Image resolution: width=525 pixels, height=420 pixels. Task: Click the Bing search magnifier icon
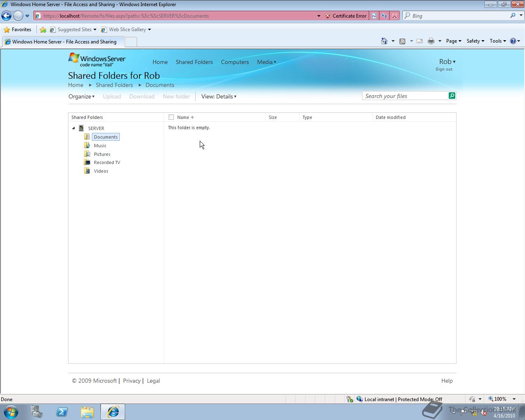coord(513,16)
